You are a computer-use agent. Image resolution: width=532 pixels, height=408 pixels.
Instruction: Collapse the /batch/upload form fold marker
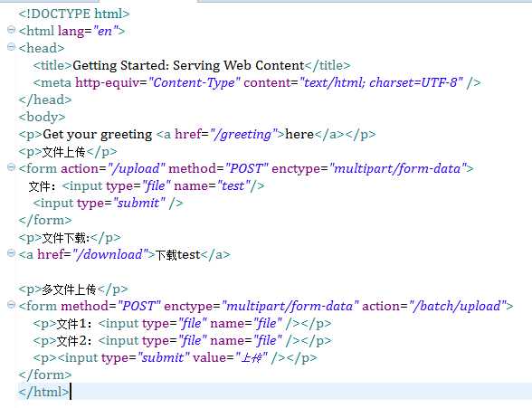[x=11, y=305]
